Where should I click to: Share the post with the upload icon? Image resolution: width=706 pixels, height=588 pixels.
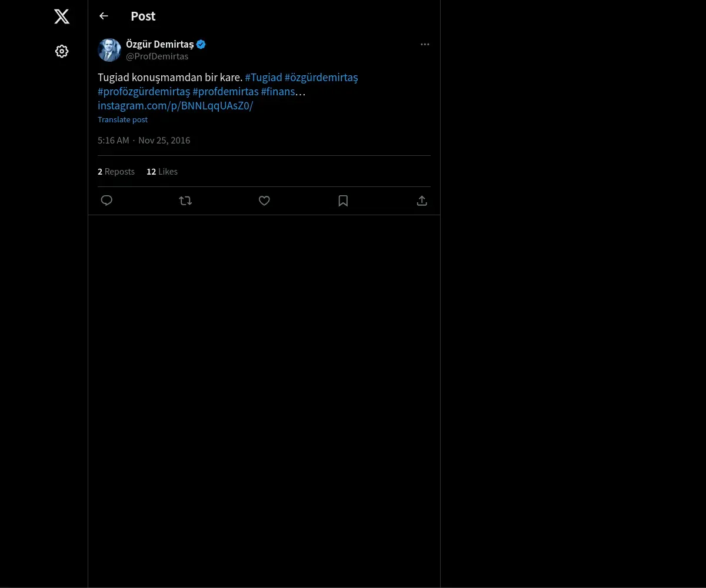[x=422, y=201]
